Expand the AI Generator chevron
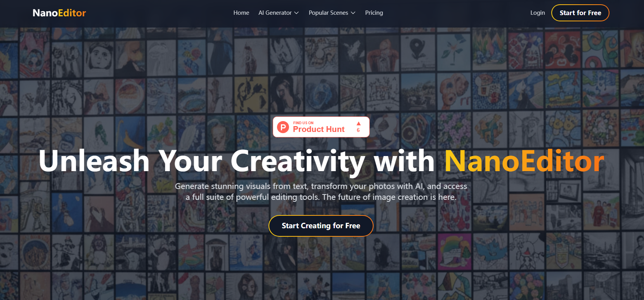The image size is (644, 300). pyautogui.click(x=296, y=13)
